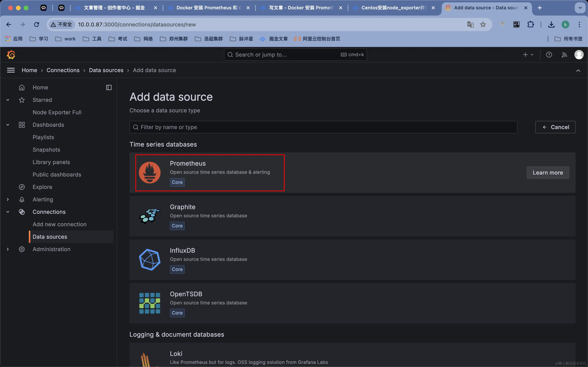Click the Dashboards grid icon in sidebar

click(22, 125)
